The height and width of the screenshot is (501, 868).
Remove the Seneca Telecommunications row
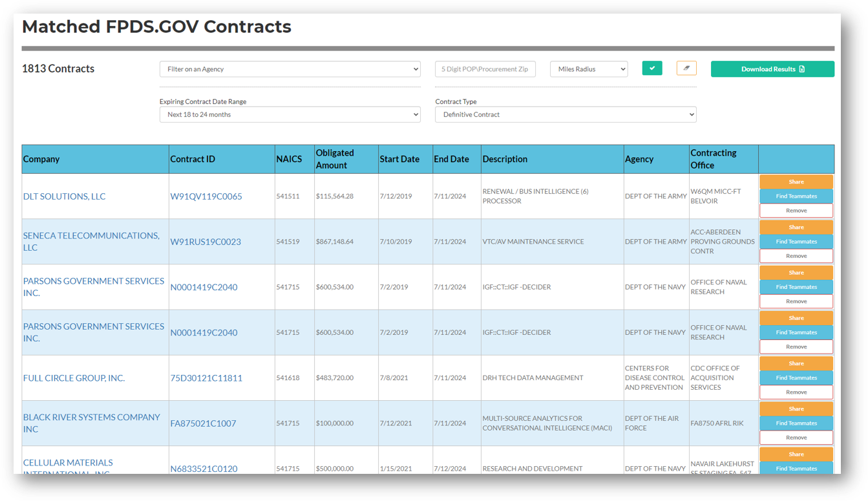tap(796, 255)
